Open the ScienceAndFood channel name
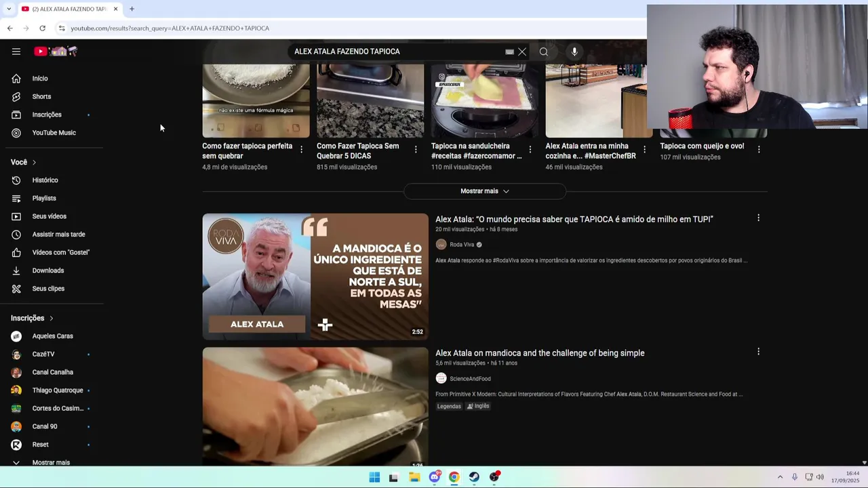Image resolution: width=868 pixels, height=488 pixels. click(470, 379)
